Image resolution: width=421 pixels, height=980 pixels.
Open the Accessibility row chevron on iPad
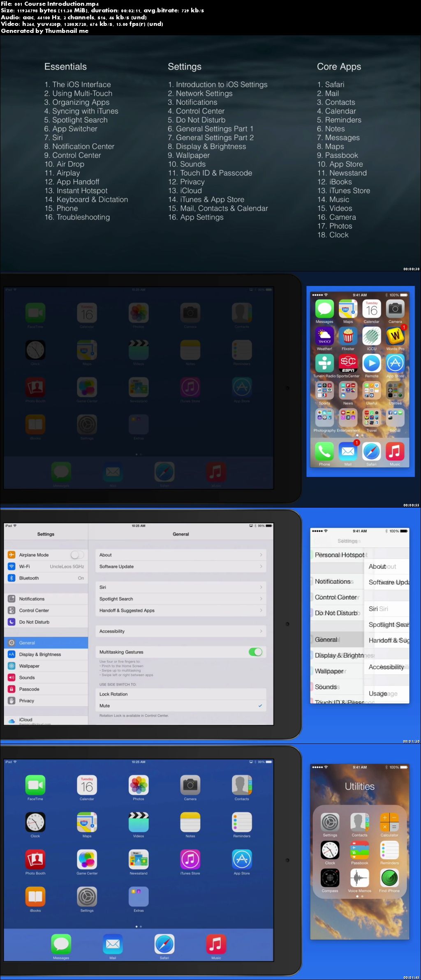click(261, 631)
